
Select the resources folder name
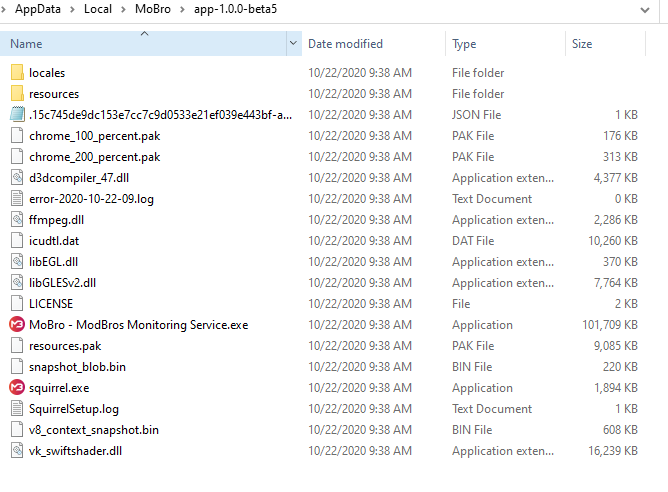(x=54, y=94)
